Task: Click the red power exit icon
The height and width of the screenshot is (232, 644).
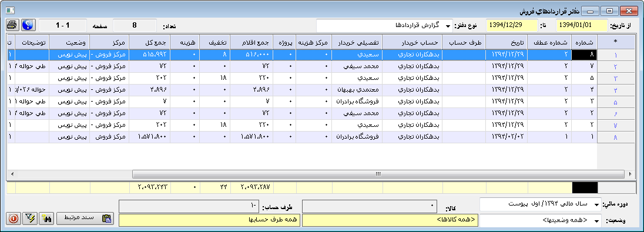Action: click(13, 219)
